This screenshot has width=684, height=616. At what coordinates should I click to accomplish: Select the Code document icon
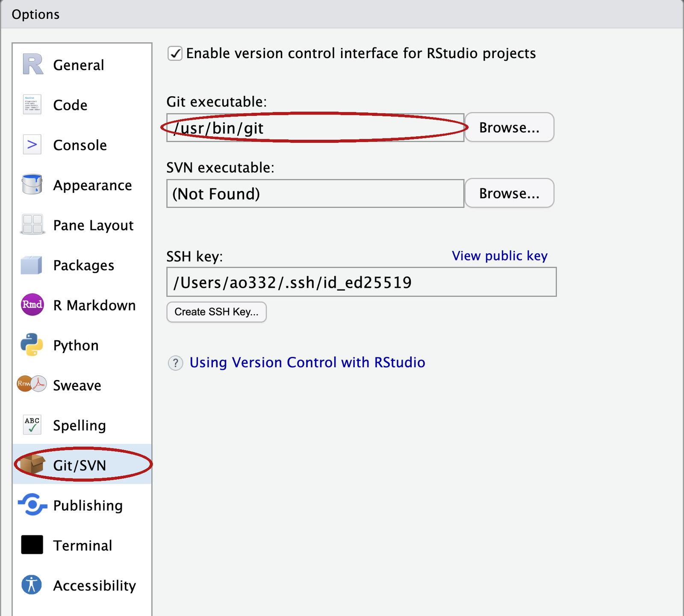click(32, 105)
